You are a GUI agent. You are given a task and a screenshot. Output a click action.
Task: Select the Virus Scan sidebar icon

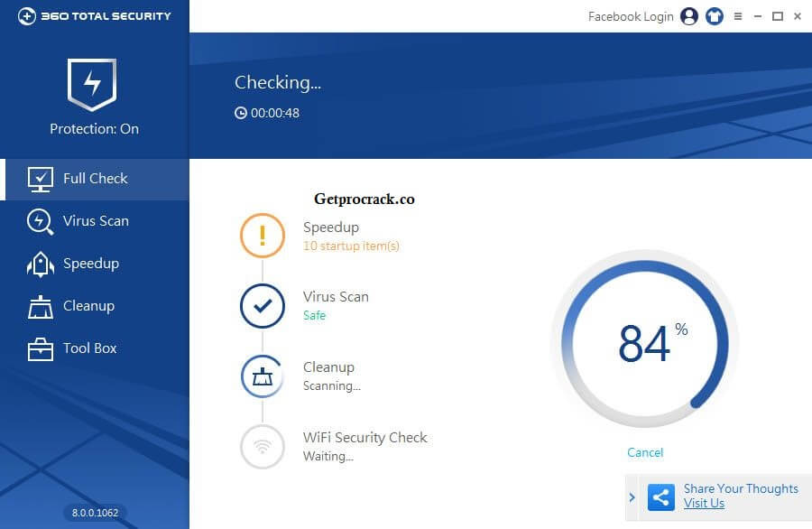[41, 221]
